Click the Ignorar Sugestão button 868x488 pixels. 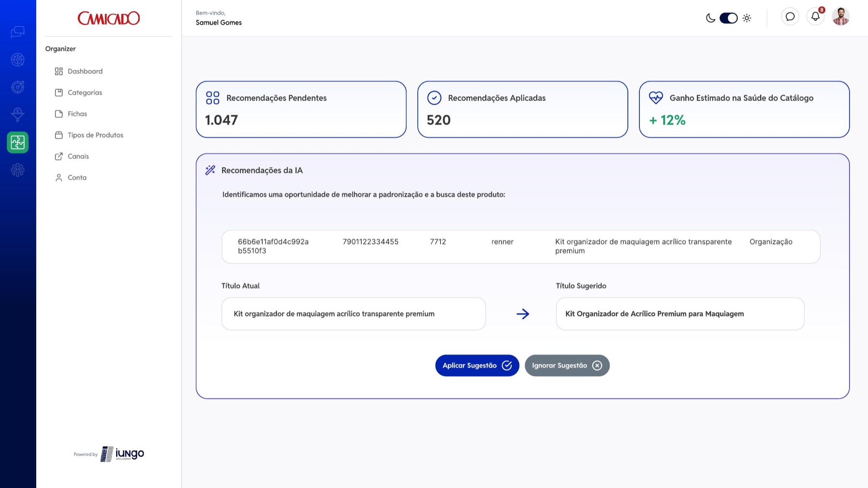pos(567,366)
